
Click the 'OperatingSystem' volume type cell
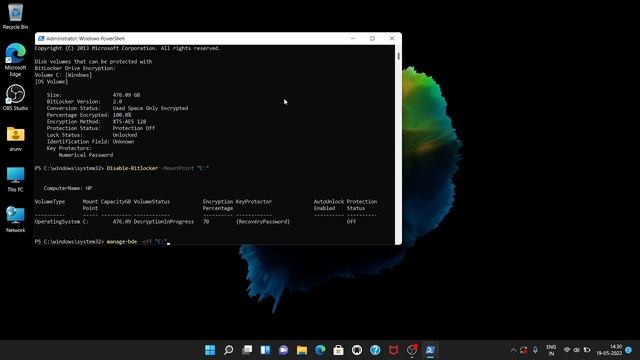[x=58, y=222]
